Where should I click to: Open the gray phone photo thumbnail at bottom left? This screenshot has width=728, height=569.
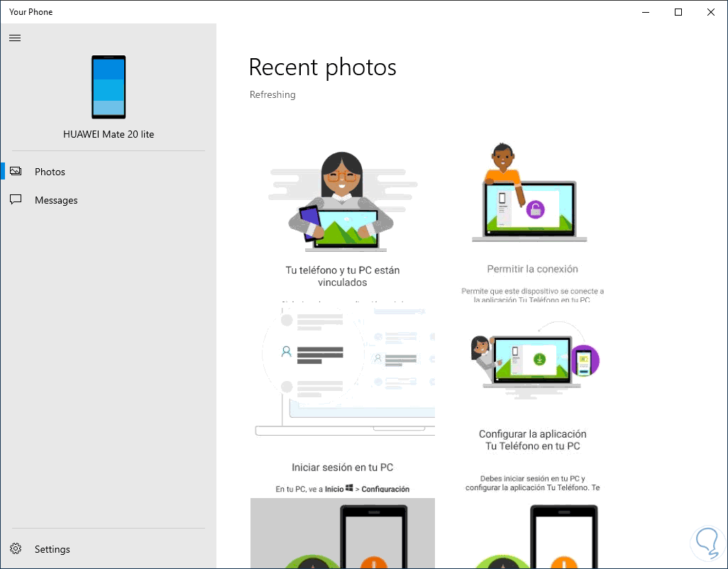pos(343,533)
